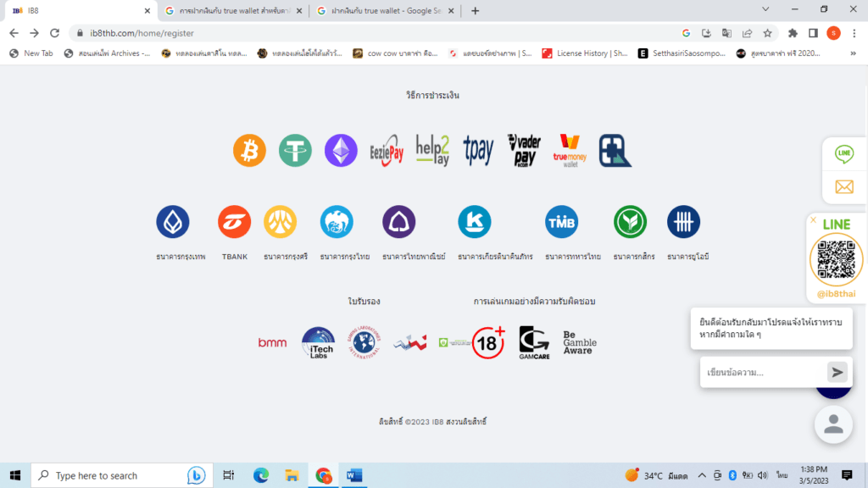Image resolution: width=868 pixels, height=488 pixels.
Task: Open the License History bookmark
Action: [585, 53]
